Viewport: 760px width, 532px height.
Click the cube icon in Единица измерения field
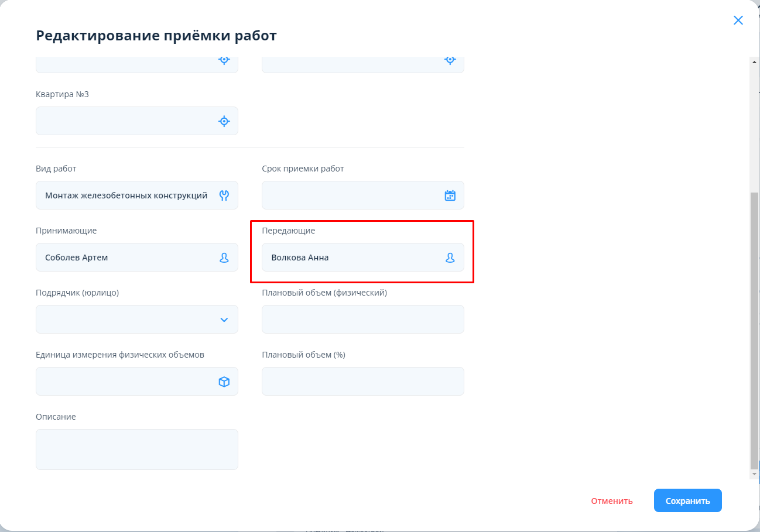coord(224,382)
